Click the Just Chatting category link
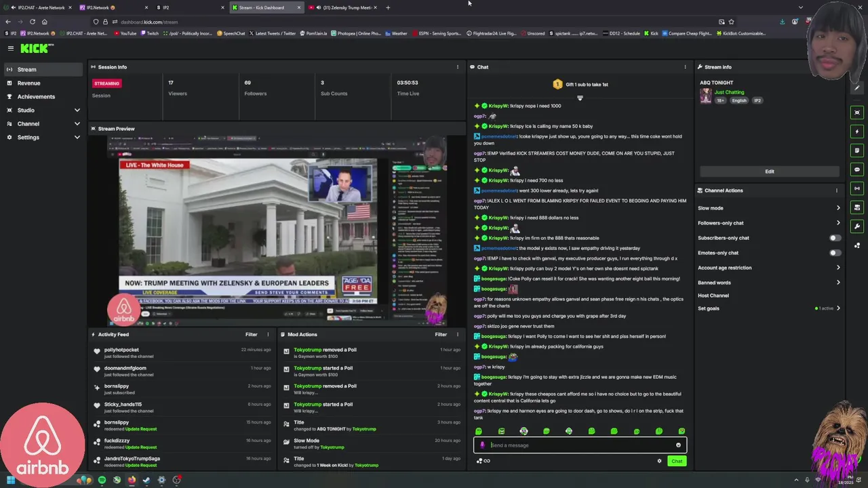Image resolution: width=868 pixels, height=488 pixels. click(729, 92)
